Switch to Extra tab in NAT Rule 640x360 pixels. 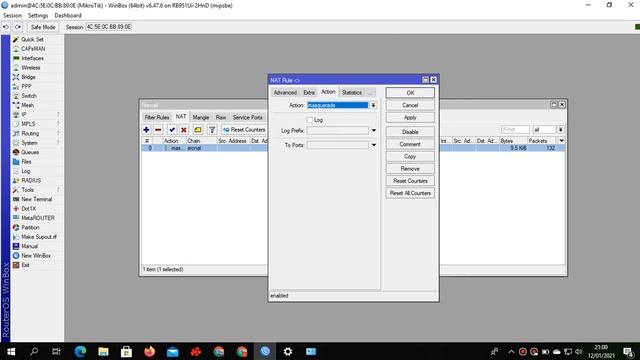coord(309,93)
